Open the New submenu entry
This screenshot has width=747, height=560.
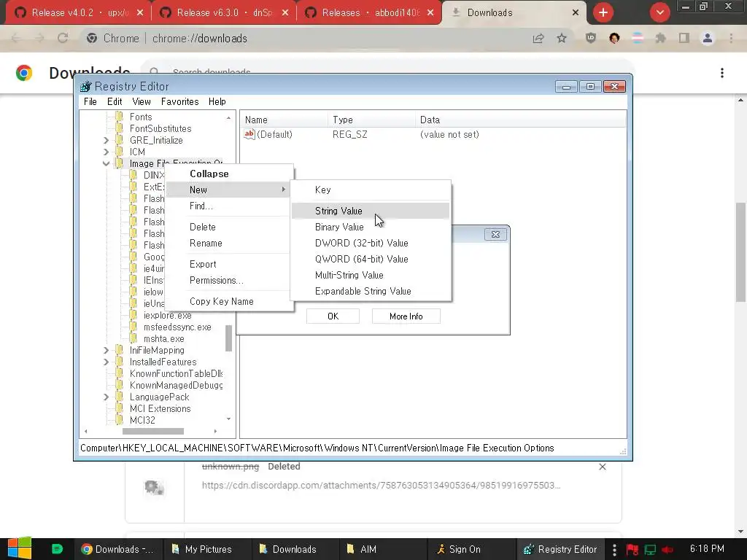[x=228, y=190]
